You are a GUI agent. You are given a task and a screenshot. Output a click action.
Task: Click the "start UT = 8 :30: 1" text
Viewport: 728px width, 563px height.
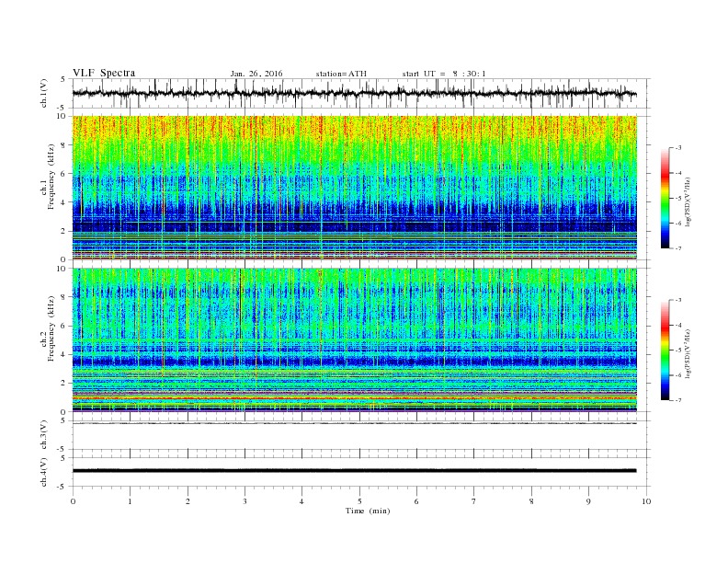(444, 74)
